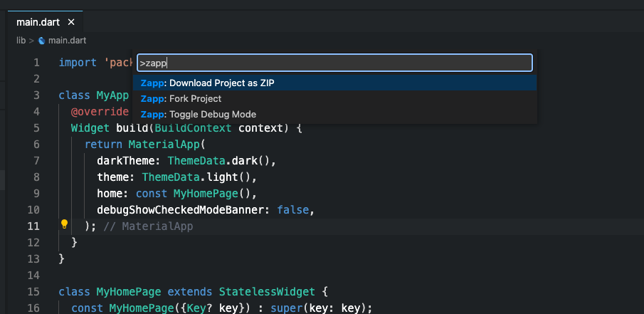The image size is (644, 314).
Task: Open the lib breadcrumb folder
Action: point(21,41)
